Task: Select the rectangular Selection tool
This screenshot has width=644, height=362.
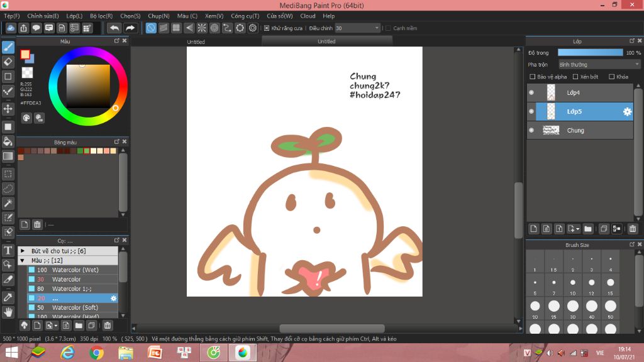Action: pos(8,174)
